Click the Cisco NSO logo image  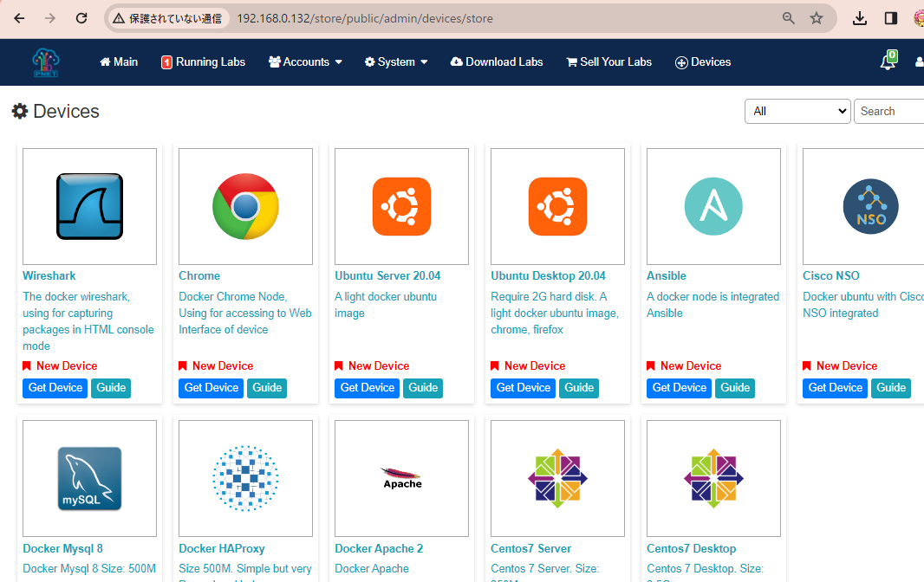(x=869, y=206)
